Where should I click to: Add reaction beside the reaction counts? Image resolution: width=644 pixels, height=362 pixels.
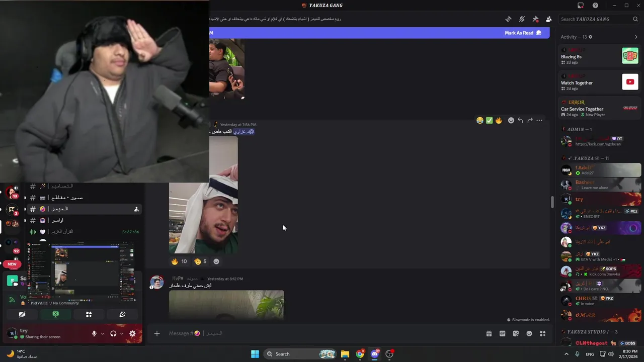point(216,261)
